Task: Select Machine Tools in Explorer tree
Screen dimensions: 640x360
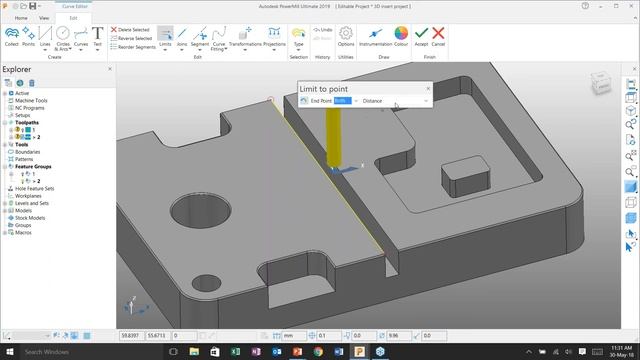Action: point(31,100)
